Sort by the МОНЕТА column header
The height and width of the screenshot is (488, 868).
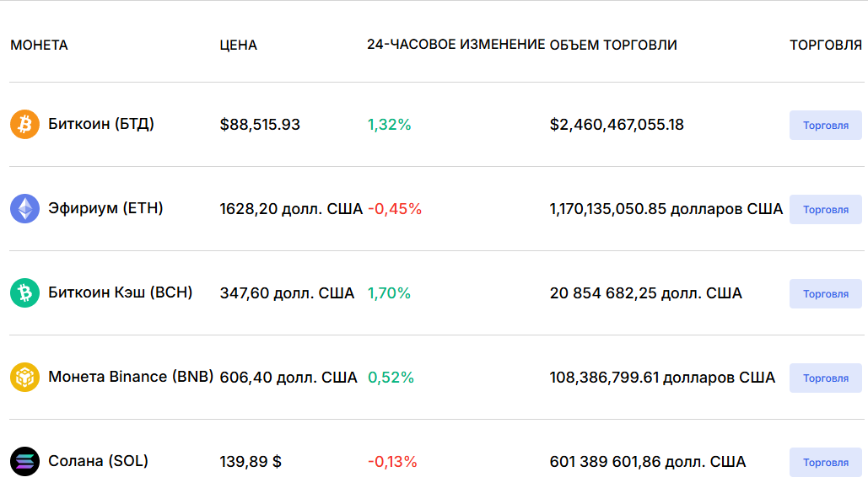coord(40,45)
